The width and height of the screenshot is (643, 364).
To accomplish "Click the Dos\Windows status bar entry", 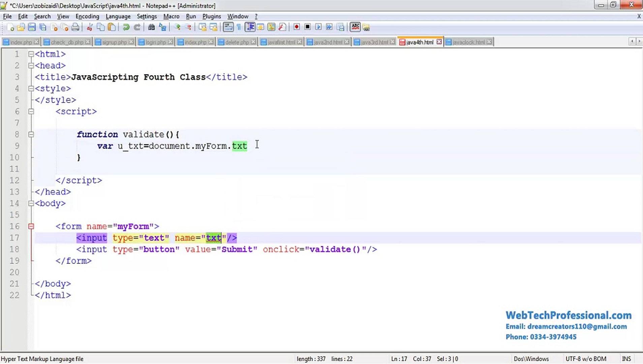I will (x=531, y=359).
